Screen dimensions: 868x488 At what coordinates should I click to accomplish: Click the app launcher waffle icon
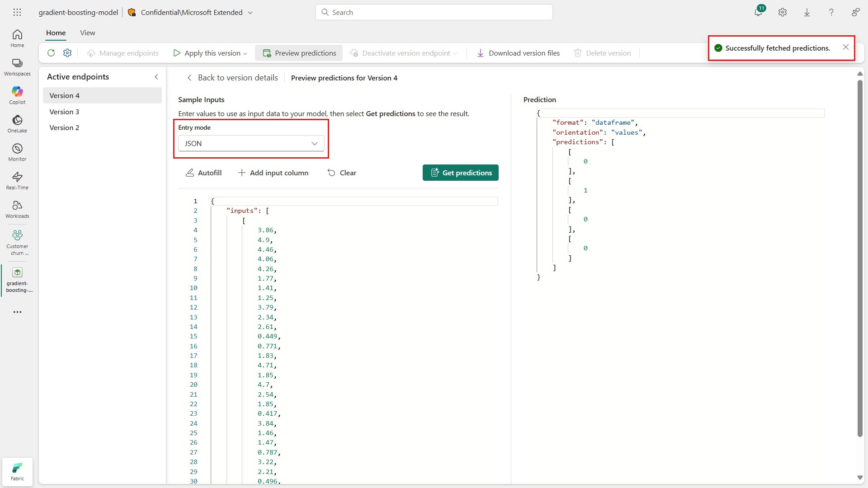(x=17, y=12)
